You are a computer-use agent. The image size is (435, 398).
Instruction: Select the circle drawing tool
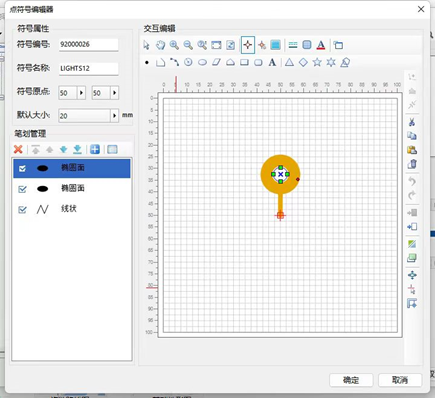(188, 62)
